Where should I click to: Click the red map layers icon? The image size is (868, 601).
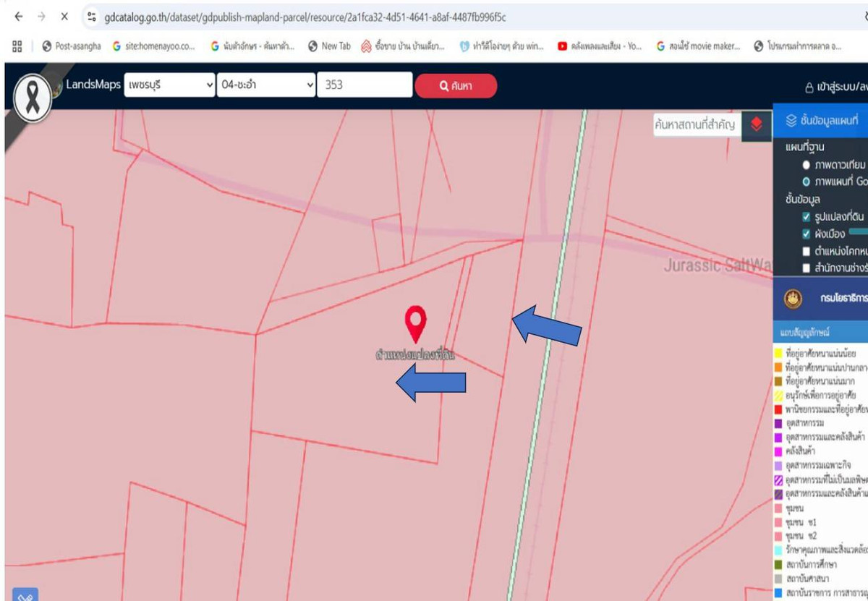tap(757, 124)
